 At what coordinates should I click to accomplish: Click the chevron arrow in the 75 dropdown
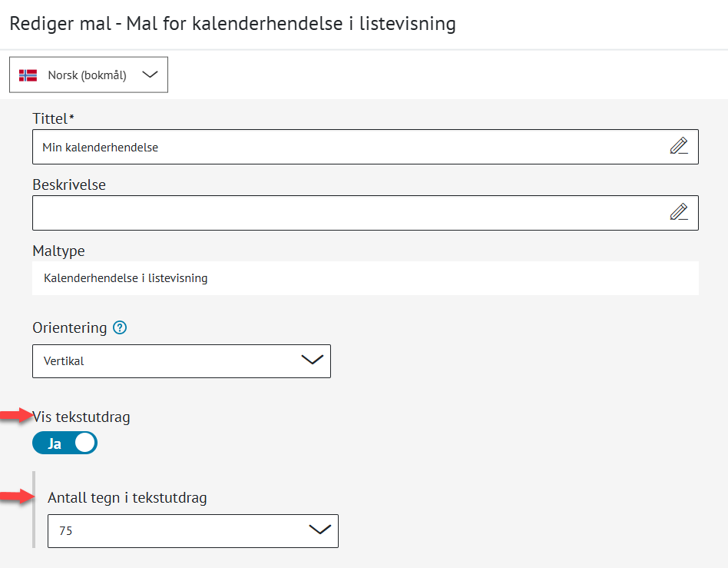point(319,530)
